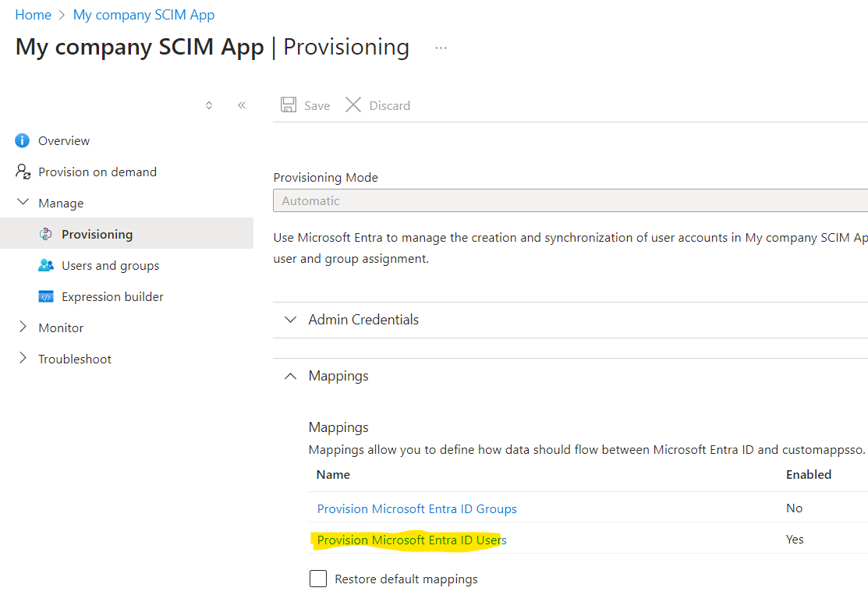Click the Provisioning Mode field label
The image size is (868, 602).
(x=325, y=177)
